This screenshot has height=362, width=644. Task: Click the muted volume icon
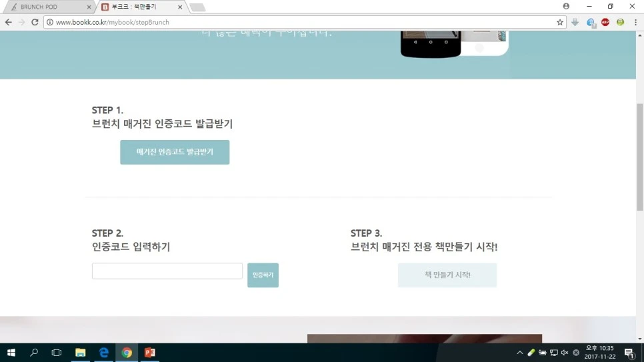point(565,353)
